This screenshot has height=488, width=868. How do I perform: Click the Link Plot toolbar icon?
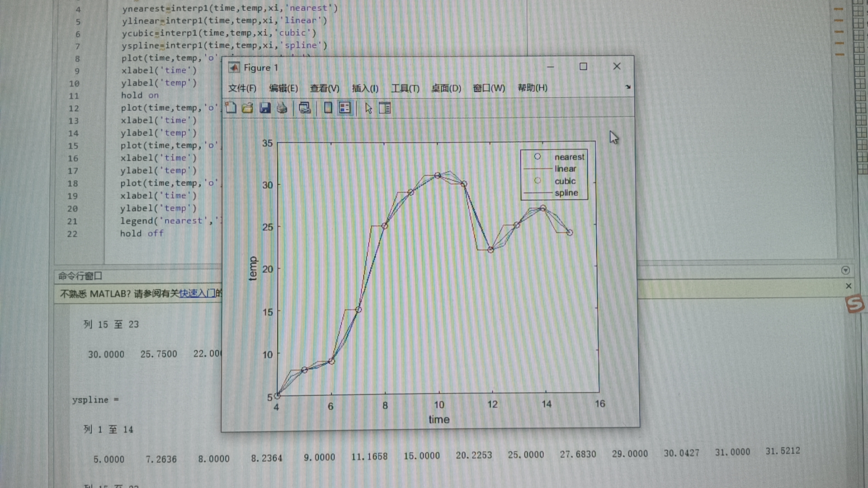pos(305,108)
